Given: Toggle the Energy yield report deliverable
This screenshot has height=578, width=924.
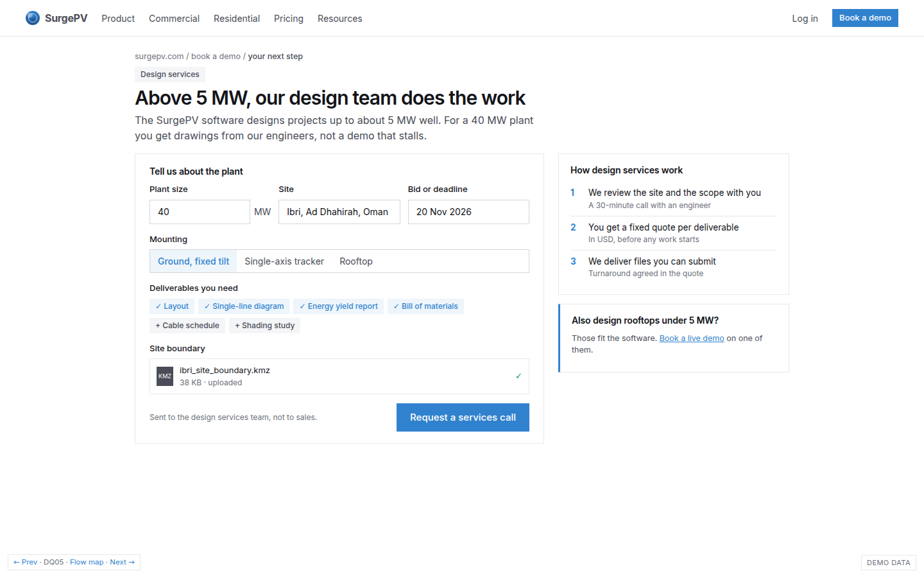Looking at the screenshot, I should (x=338, y=306).
